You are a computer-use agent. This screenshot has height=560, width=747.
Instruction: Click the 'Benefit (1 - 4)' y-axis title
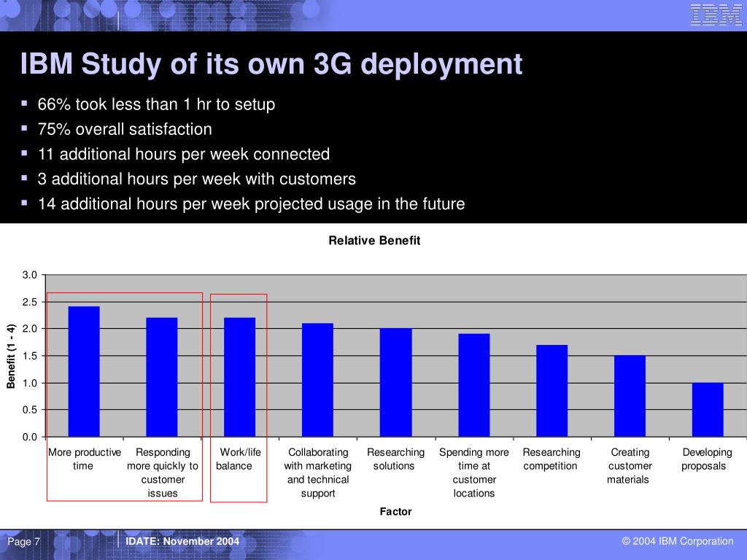11,356
